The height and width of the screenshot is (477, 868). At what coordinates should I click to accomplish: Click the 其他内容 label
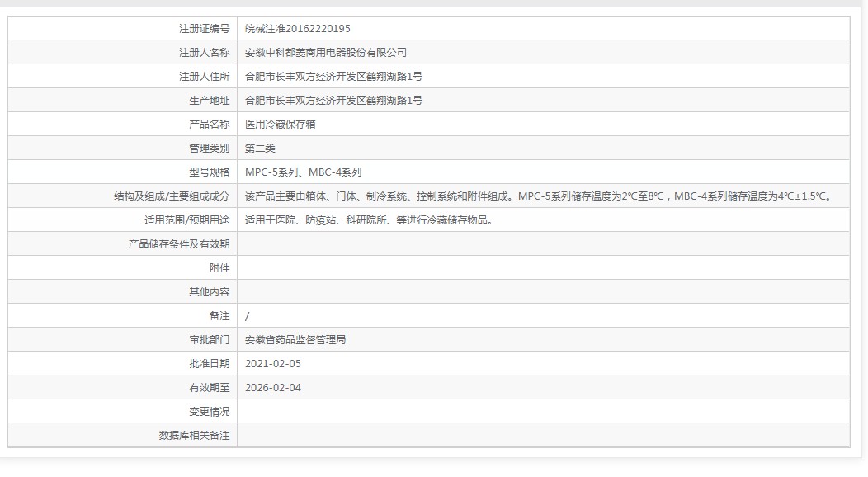209,291
